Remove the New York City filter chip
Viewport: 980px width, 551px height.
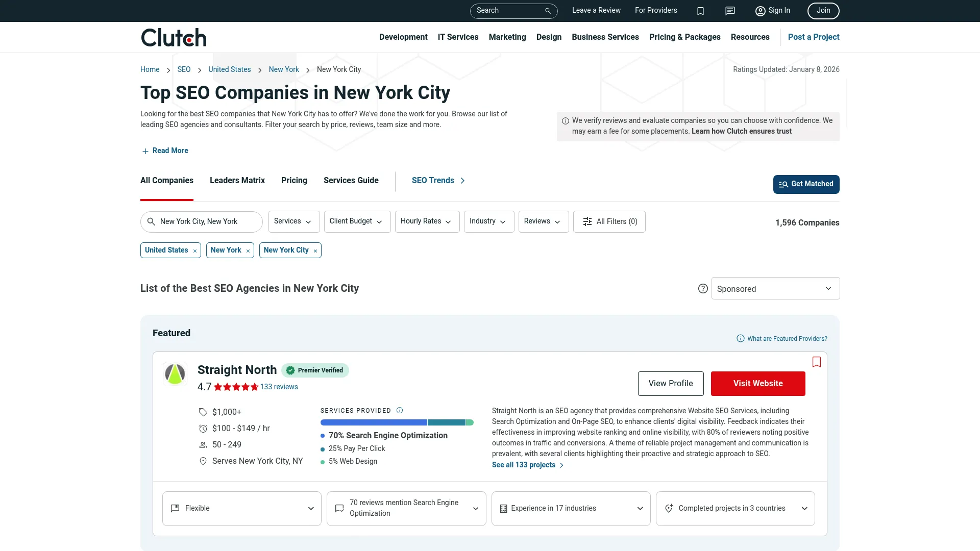click(315, 251)
